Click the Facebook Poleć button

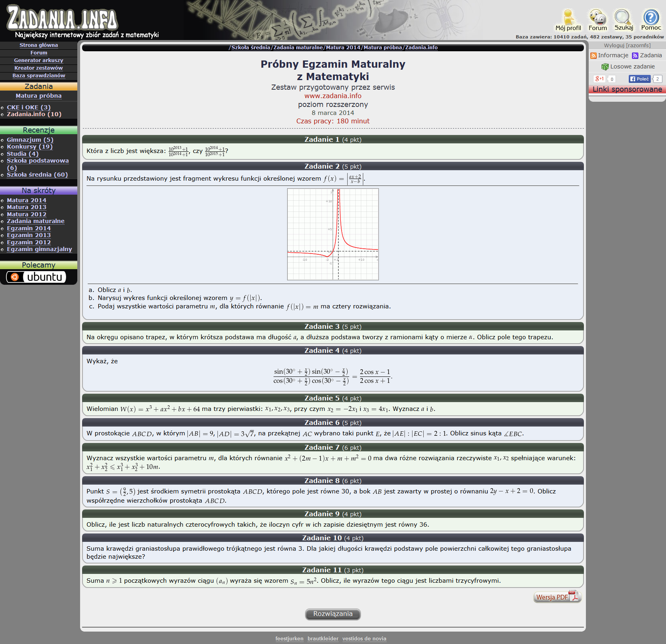(x=640, y=79)
